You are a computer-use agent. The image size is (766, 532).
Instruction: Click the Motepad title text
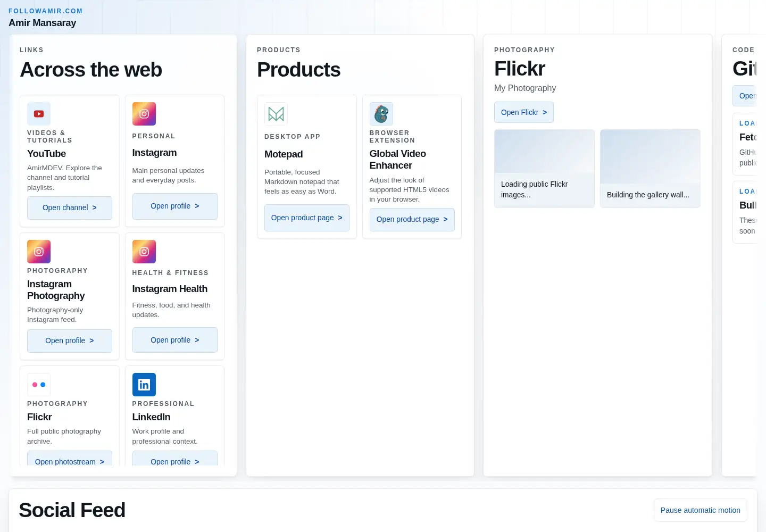(284, 154)
